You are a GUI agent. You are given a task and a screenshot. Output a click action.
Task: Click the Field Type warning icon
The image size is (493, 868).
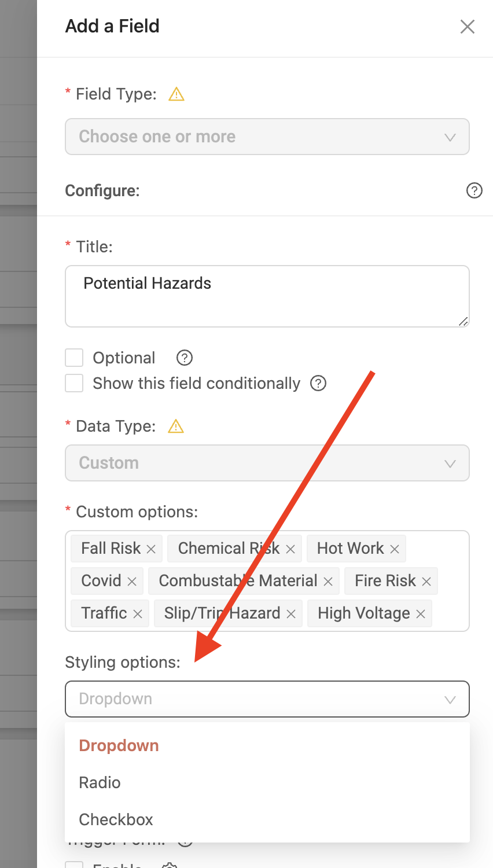pos(176,94)
